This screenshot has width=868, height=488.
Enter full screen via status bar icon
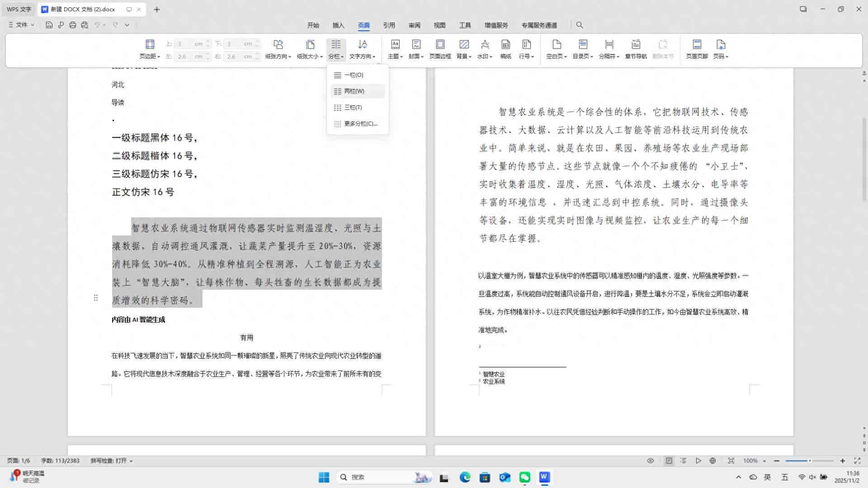click(x=857, y=460)
